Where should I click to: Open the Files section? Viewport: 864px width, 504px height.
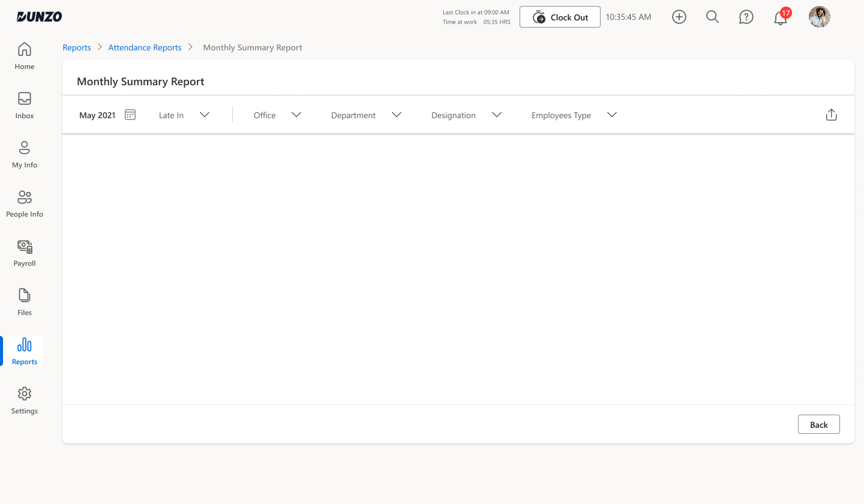(x=24, y=302)
